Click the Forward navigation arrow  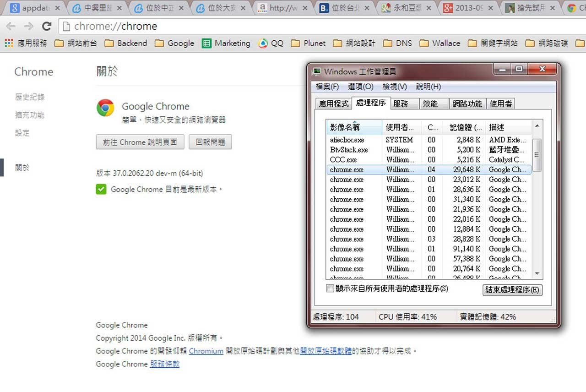tap(28, 27)
